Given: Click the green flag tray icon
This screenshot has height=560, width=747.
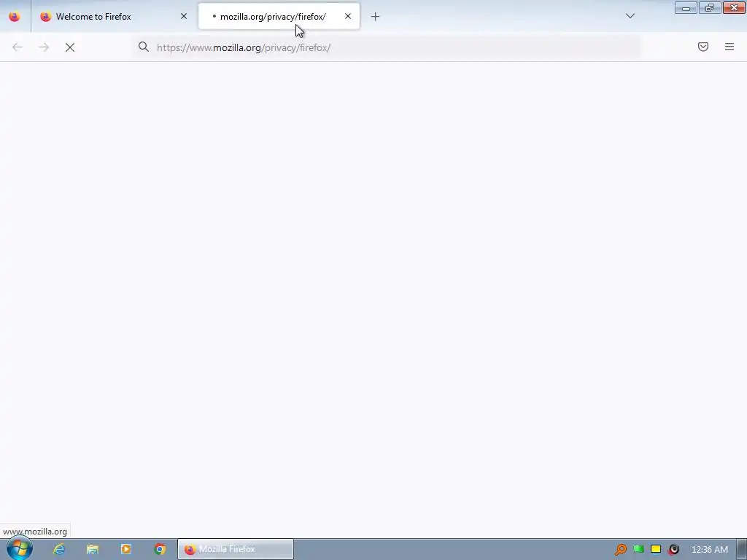Looking at the screenshot, I should (638, 550).
